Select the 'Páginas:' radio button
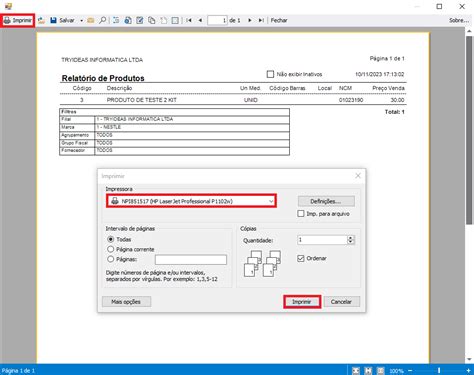The image size is (474, 375). (111, 259)
